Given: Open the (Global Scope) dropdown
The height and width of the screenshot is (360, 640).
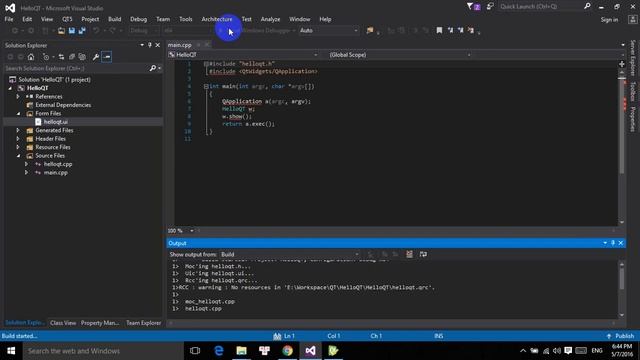Looking at the screenshot, I should pyautogui.click(x=400, y=55).
